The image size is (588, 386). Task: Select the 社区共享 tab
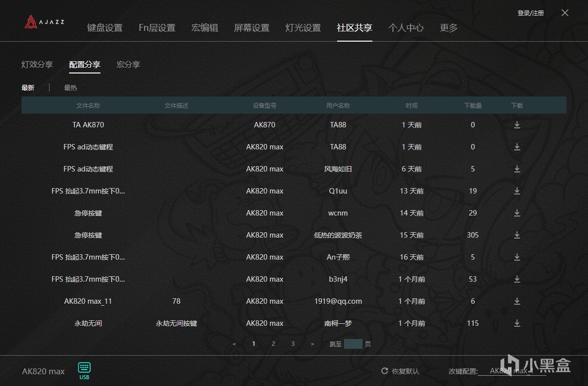[x=355, y=28]
